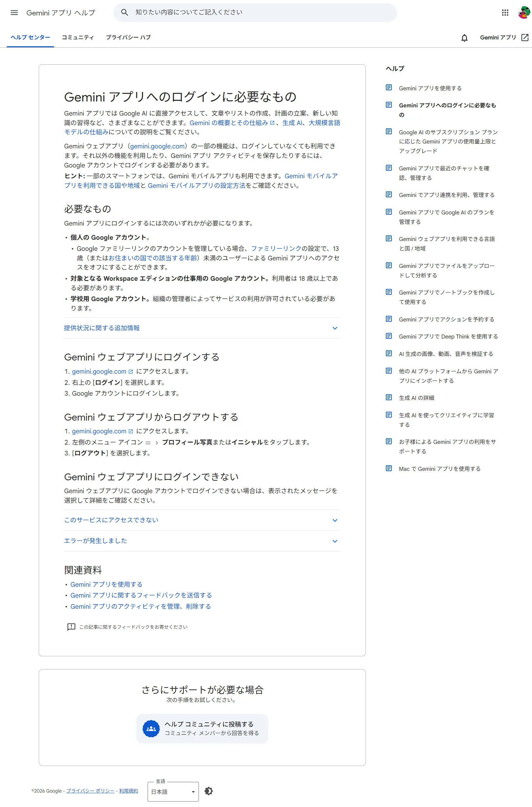
Task: Switch to ヘルプ センター tab
Action: [30, 37]
